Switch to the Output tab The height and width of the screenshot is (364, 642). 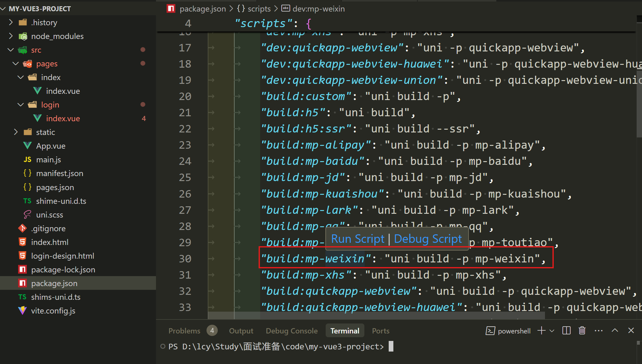tap(241, 331)
